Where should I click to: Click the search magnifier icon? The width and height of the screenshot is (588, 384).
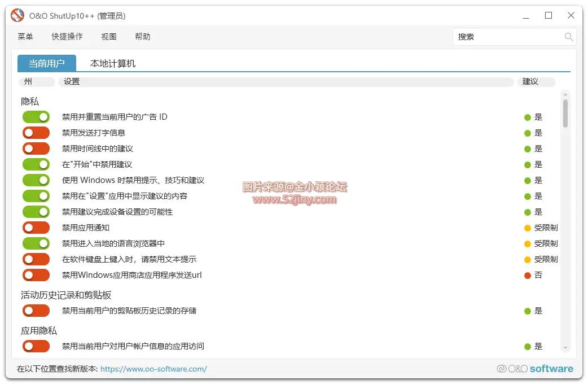point(568,37)
